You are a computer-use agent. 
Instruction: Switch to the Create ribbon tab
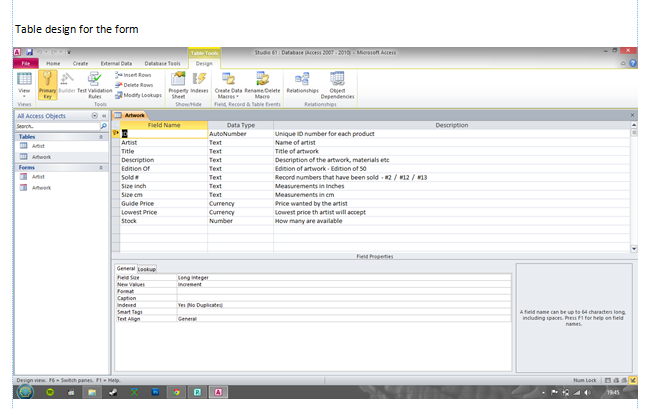coord(80,63)
